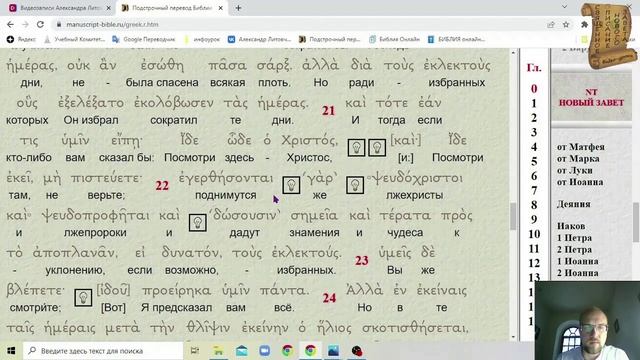
Task: Open the Подстрочный пер... bookmark
Action: coord(329,39)
